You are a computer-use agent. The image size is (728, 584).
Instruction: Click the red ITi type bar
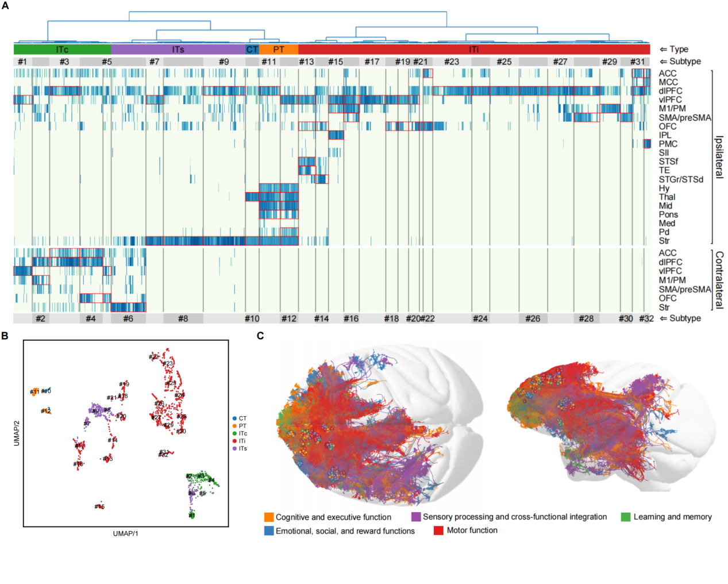click(x=473, y=49)
